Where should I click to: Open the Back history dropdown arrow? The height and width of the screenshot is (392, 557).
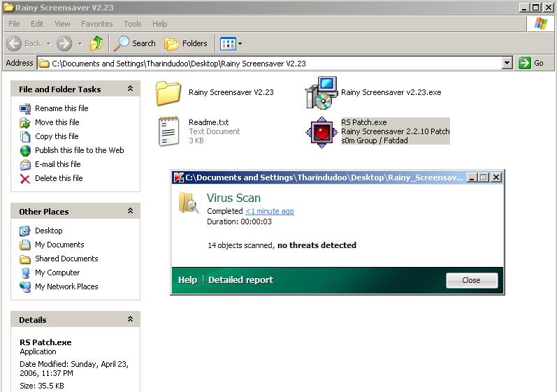49,44
